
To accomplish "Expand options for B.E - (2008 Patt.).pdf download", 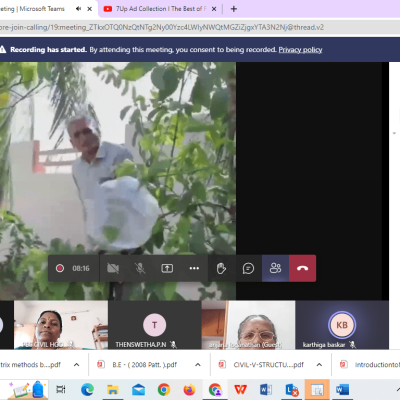I will coord(198,365).
